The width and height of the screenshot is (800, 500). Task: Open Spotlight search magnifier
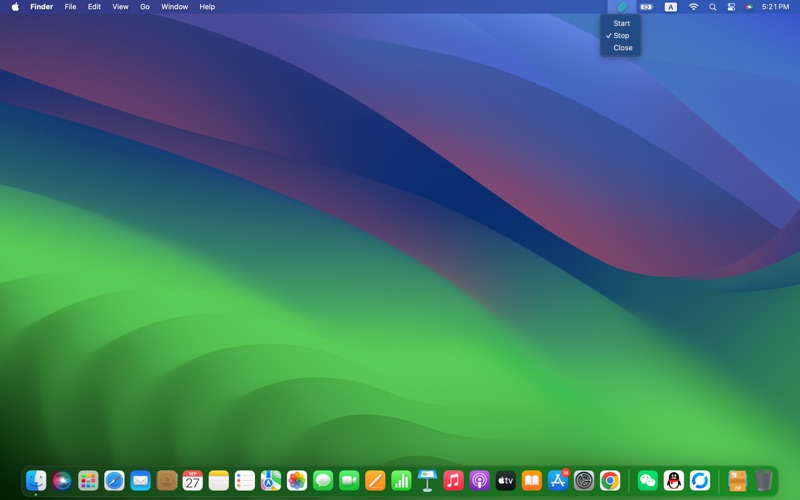[712, 7]
